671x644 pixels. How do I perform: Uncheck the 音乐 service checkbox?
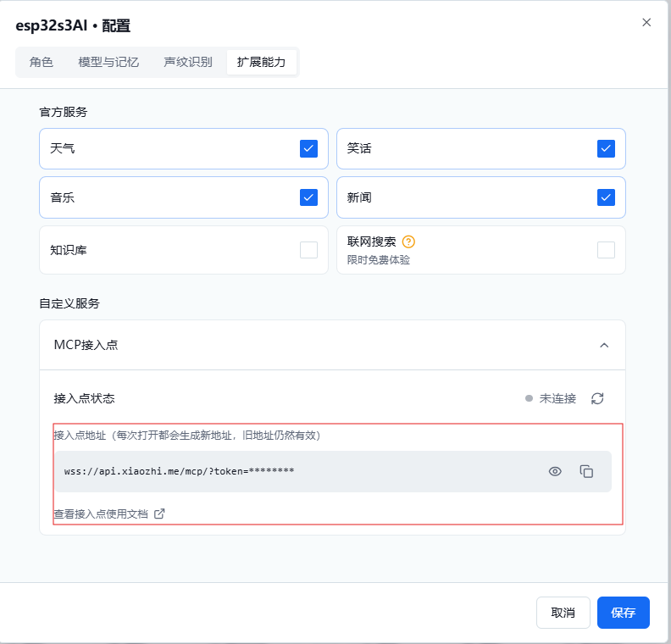(x=308, y=197)
